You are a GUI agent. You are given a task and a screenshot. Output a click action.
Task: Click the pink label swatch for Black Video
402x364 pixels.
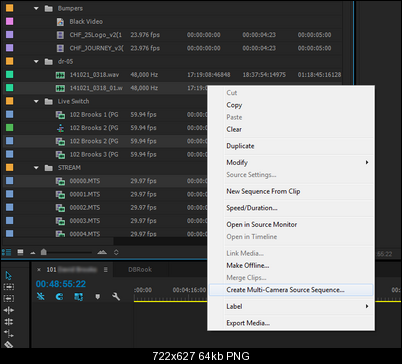10,21
